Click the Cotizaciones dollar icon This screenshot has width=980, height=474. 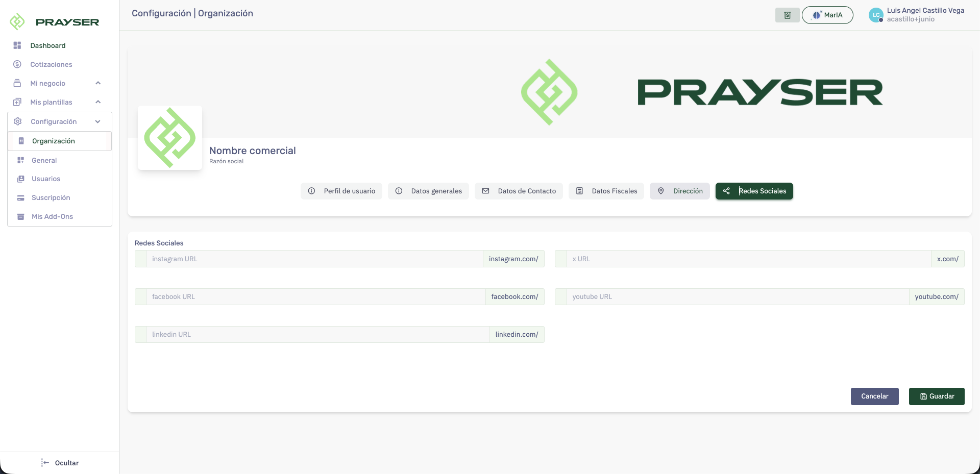pos(17,64)
